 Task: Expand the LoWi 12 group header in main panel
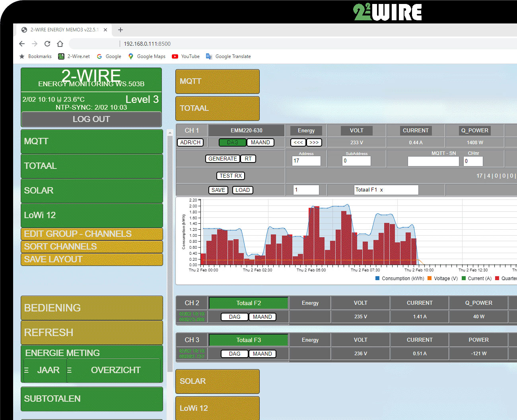tap(218, 408)
